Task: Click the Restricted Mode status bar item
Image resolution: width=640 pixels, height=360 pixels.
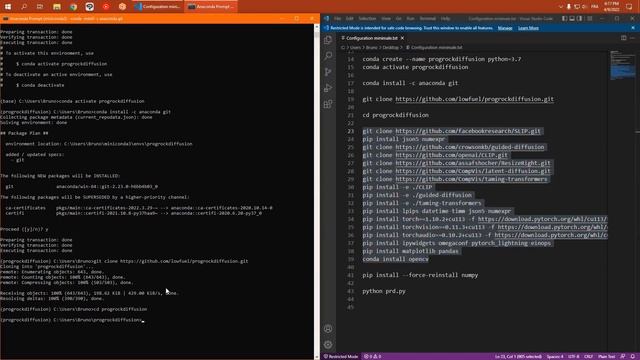Action: pyautogui.click(x=341, y=356)
